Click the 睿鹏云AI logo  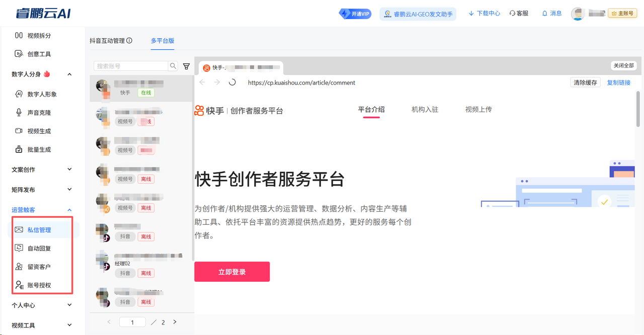[43, 13]
